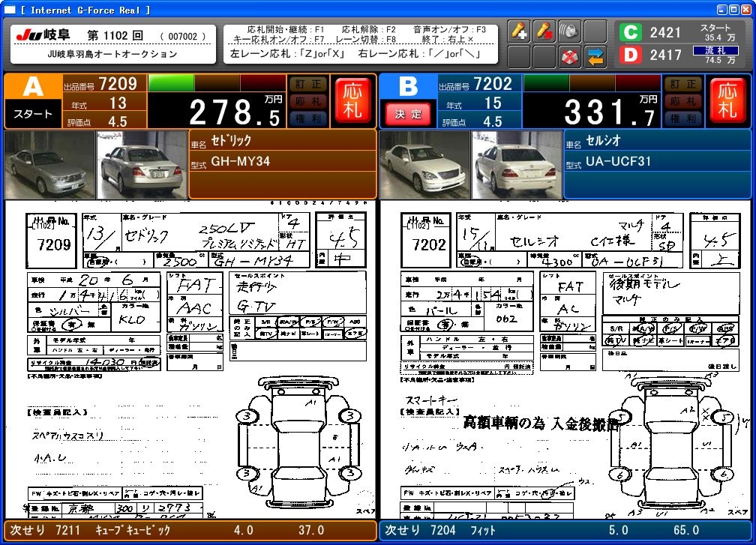Click the 権利 indicator in lane A
756x545 pixels.
coord(307,118)
